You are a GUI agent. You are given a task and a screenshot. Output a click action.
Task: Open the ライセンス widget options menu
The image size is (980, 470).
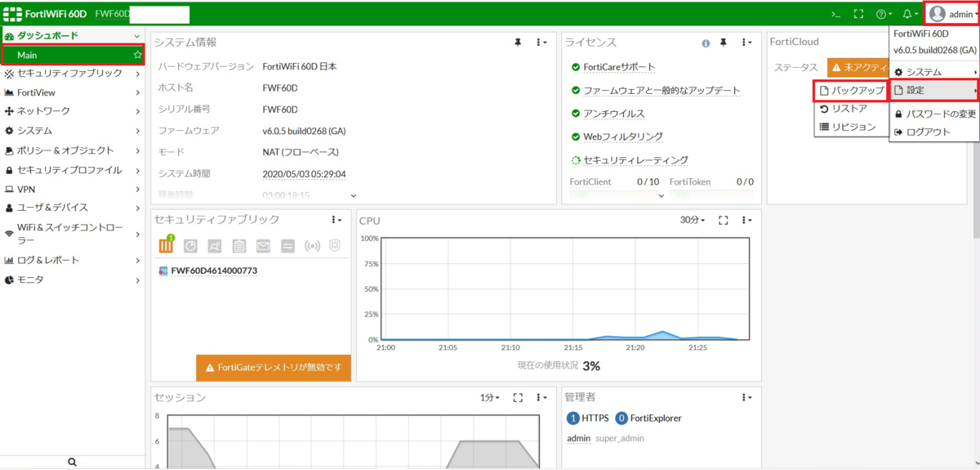click(x=746, y=43)
